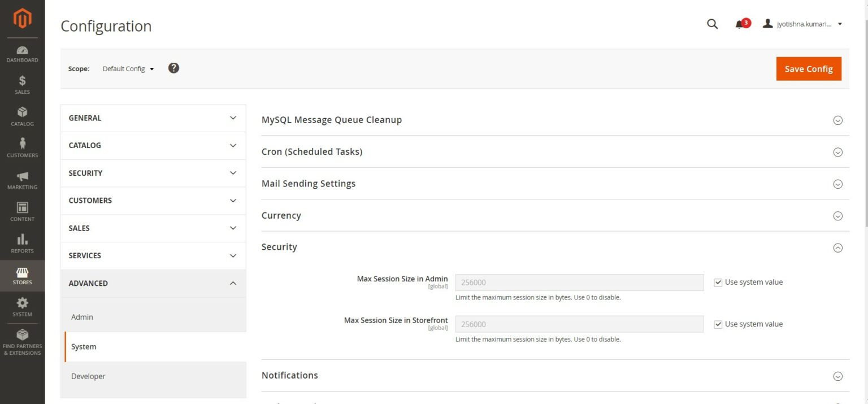This screenshot has width=868, height=404.
Task: Click Admin field hint 'Limit the maximum session size'
Action: pyautogui.click(x=538, y=297)
